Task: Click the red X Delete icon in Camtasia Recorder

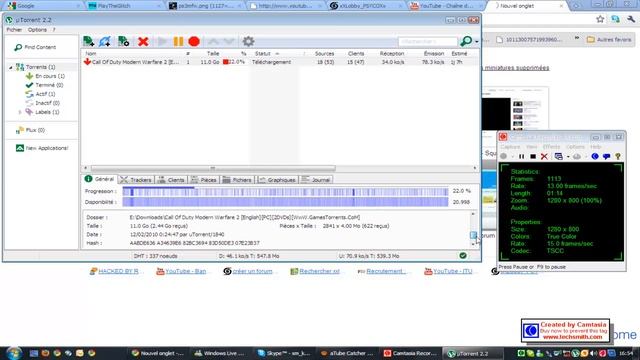Action: point(544,156)
